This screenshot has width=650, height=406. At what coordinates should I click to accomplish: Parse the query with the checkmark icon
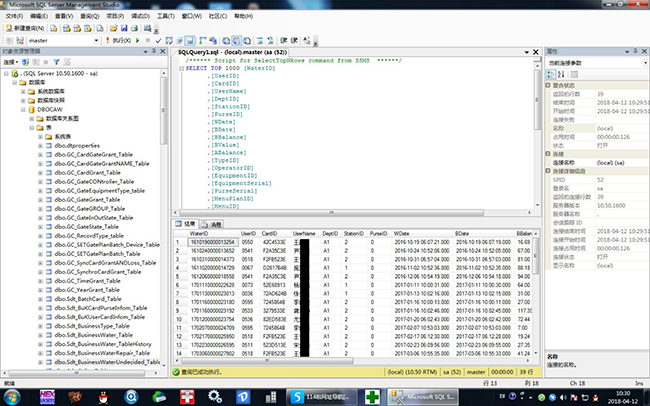point(158,41)
